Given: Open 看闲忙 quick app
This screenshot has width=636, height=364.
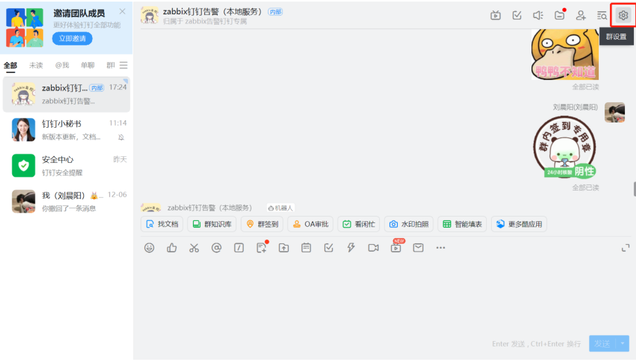Looking at the screenshot, I should point(358,224).
